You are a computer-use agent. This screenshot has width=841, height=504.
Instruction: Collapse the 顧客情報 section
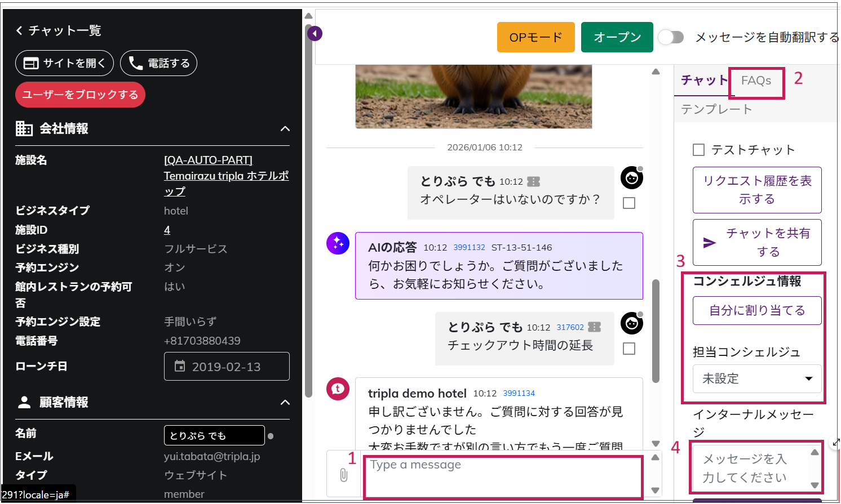click(285, 402)
